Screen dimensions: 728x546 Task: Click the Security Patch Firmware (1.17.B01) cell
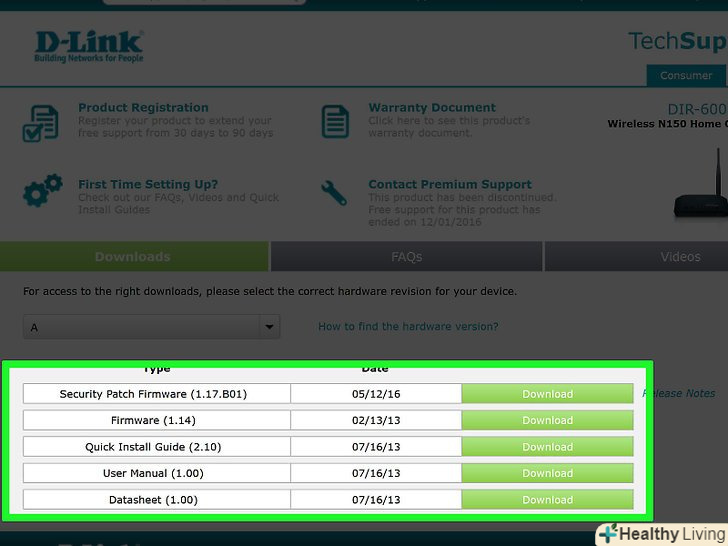[x=157, y=394]
